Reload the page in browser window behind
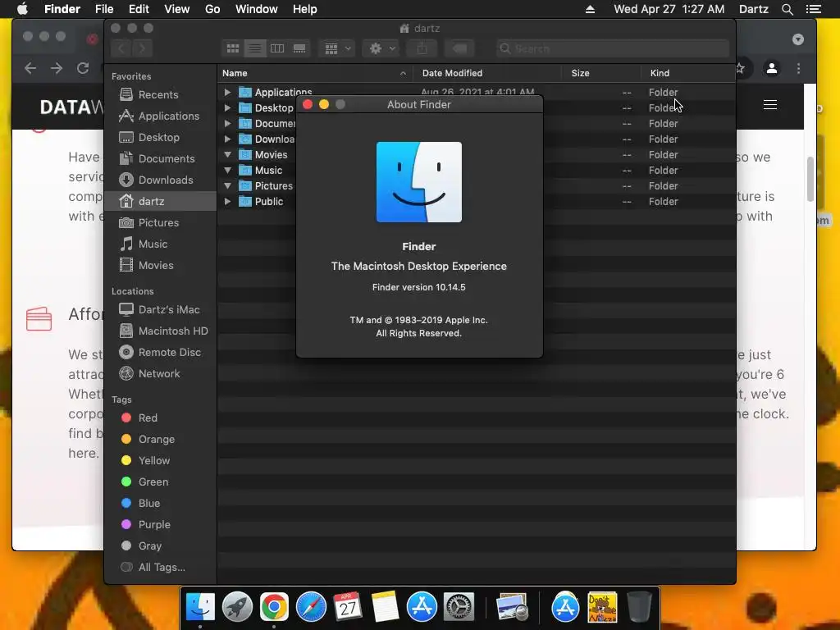The width and height of the screenshot is (840, 630). [83, 68]
